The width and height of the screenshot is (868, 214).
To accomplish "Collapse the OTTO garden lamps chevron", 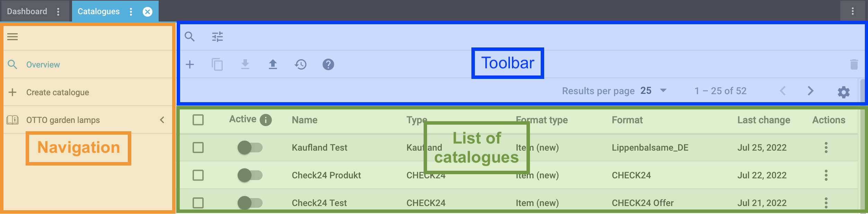I will (x=162, y=120).
